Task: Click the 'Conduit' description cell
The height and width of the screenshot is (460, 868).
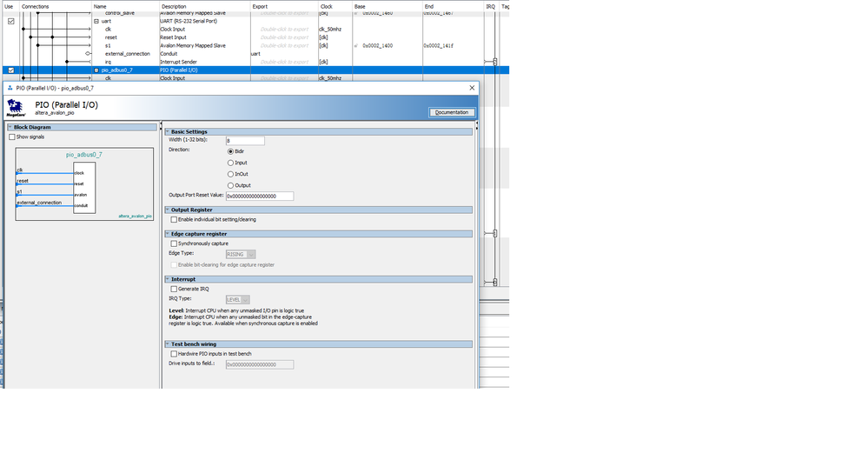Action: (169, 54)
